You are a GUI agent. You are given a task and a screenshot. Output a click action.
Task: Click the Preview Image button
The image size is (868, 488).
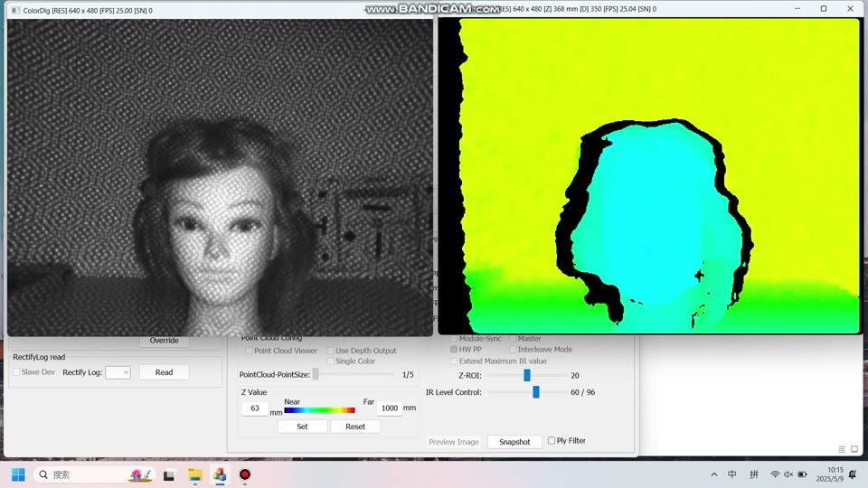[453, 442]
